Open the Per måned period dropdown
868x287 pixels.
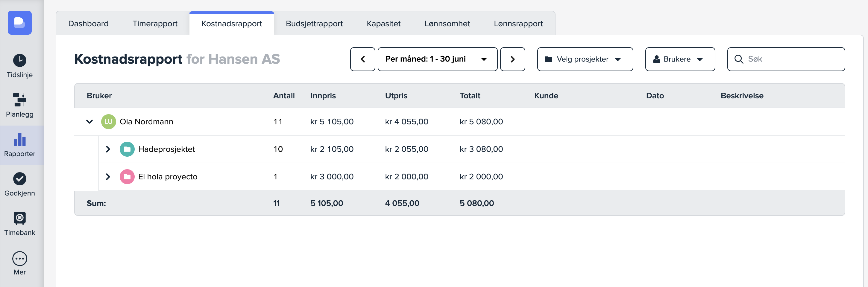click(x=437, y=59)
